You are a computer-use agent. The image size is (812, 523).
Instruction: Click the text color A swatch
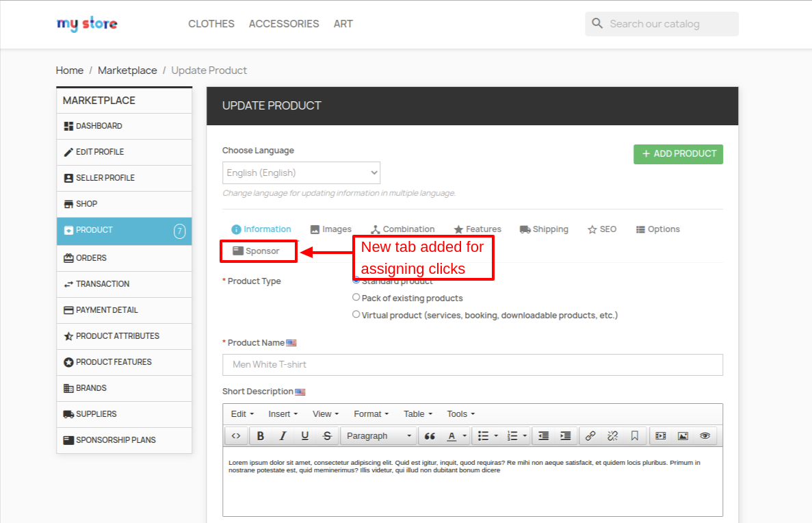click(x=451, y=436)
